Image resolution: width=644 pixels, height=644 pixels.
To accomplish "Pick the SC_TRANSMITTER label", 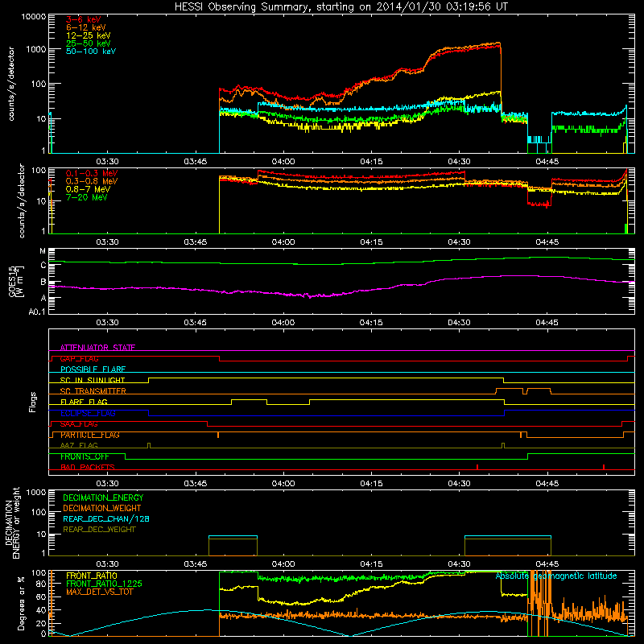I will (93, 391).
